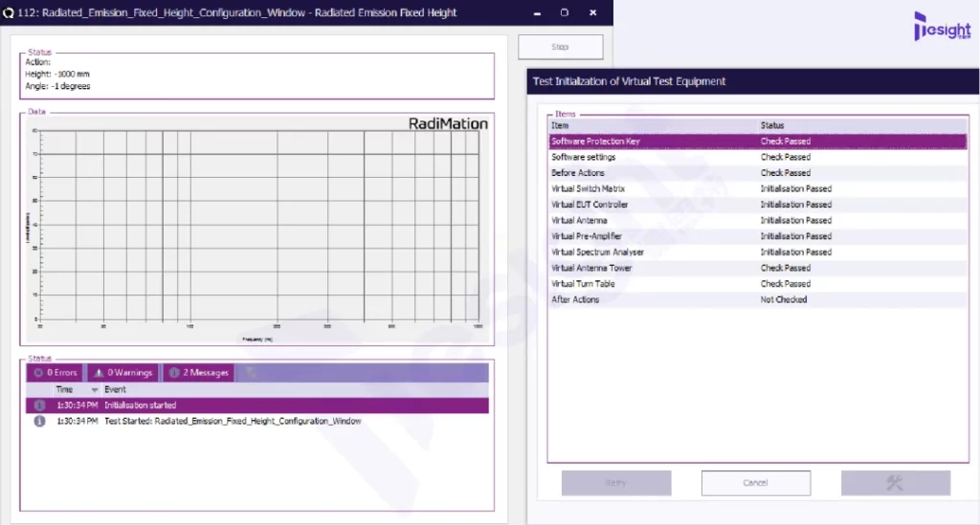Select After Actions item
The width and height of the screenshot is (980, 525).
point(758,299)
